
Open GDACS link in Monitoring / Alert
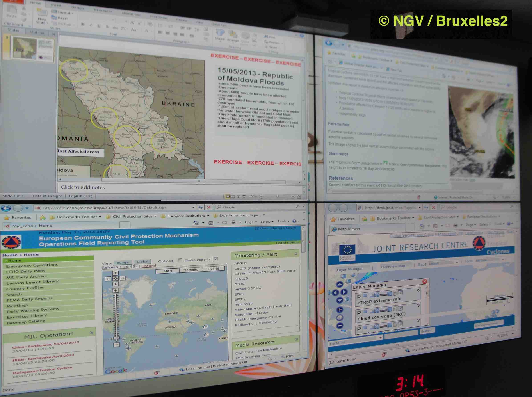[241, 278]
